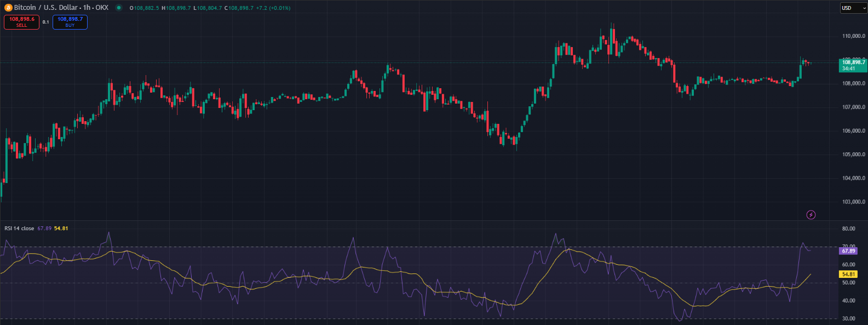Click the RSI 14 close indicator legend
This screenshot has height=325, width=868.
point(19,229)
